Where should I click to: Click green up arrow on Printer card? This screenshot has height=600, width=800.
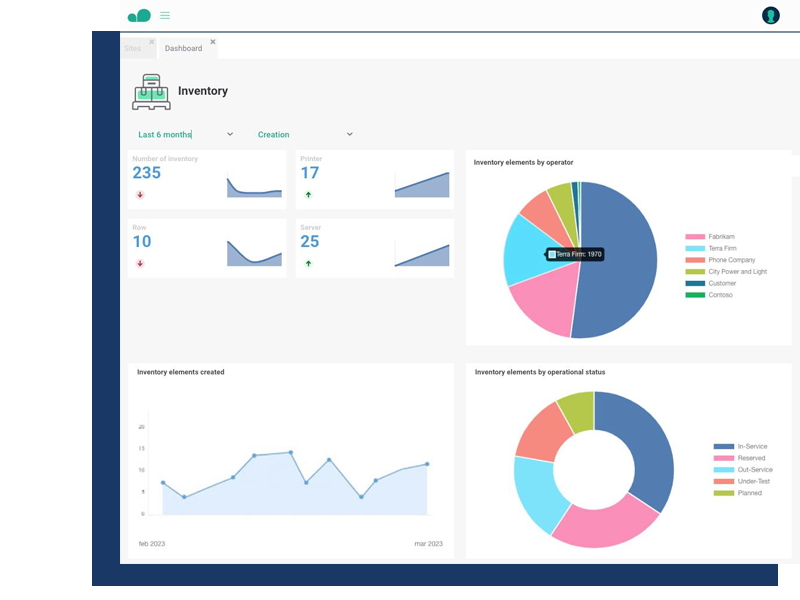tap(308, 195)
